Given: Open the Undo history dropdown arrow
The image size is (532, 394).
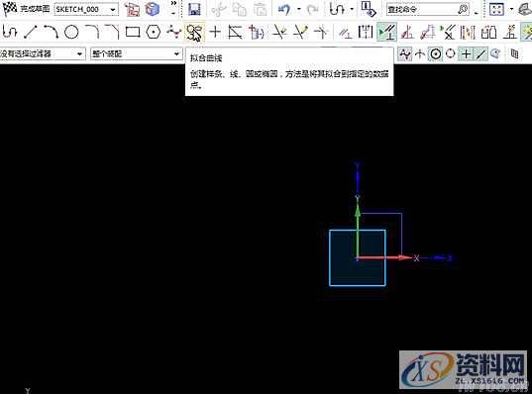Looking at the screenshot, I should 299,10.
